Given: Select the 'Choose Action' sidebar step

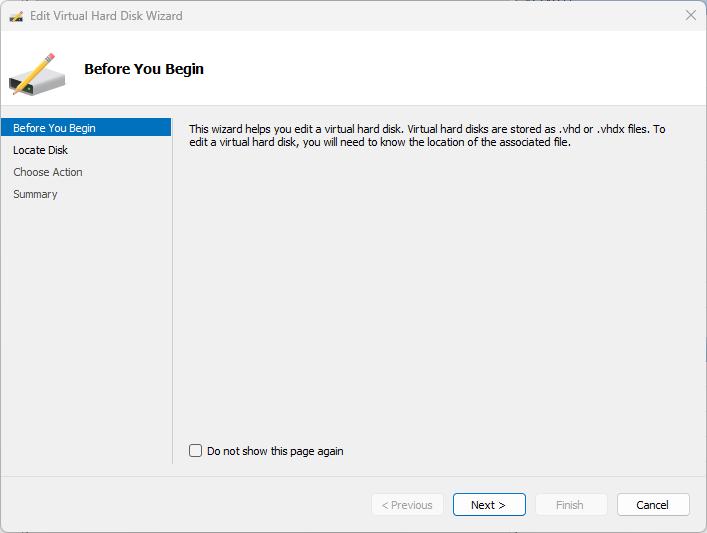Looking at the screenshot, I should [48, 172].
